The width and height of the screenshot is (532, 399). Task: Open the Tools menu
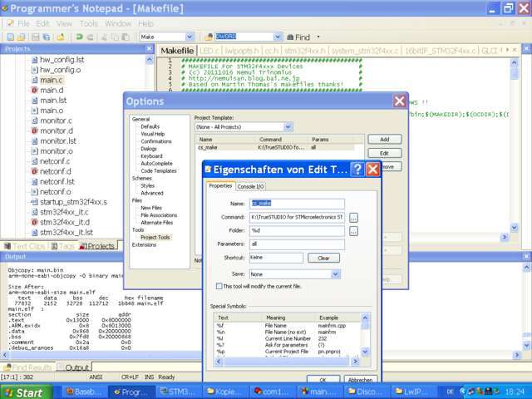(89, 24)
